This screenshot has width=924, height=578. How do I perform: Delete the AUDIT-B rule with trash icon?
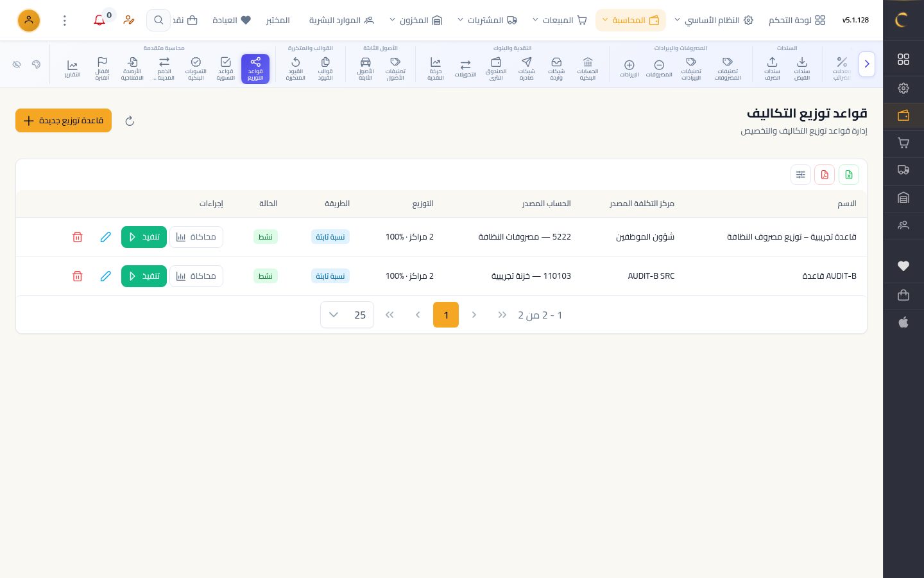coord(78,276)
